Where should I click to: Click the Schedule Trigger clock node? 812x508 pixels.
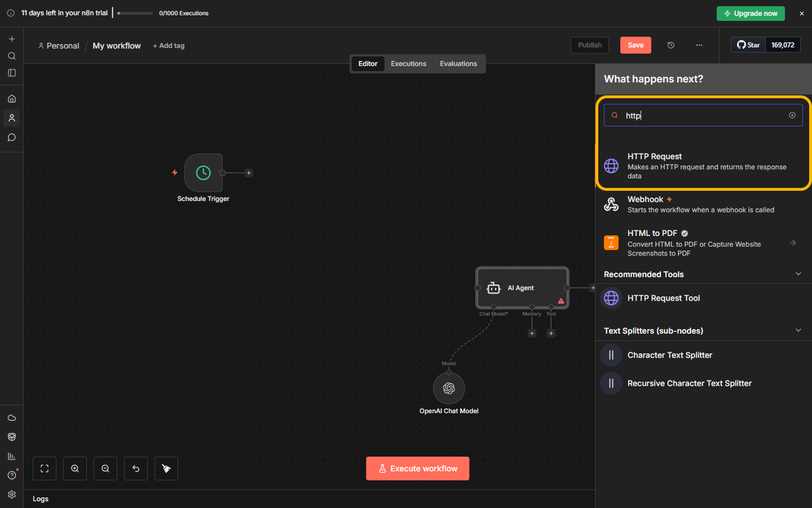[203, 173]
